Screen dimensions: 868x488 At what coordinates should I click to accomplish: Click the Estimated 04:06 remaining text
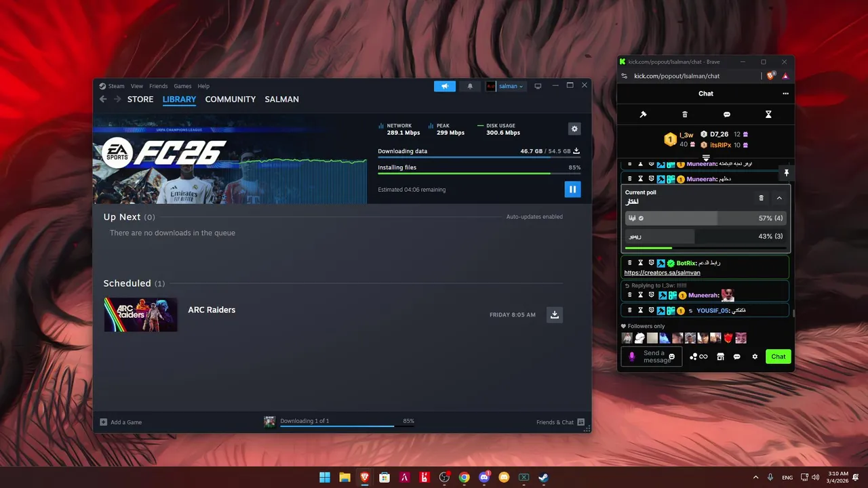pyautogui.click(x=412, y=190)
